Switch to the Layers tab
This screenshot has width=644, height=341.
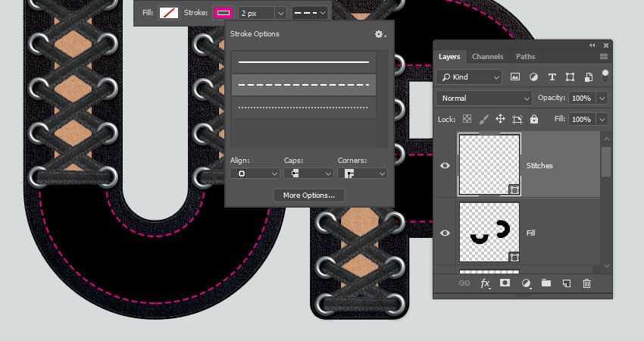point(449,57)
